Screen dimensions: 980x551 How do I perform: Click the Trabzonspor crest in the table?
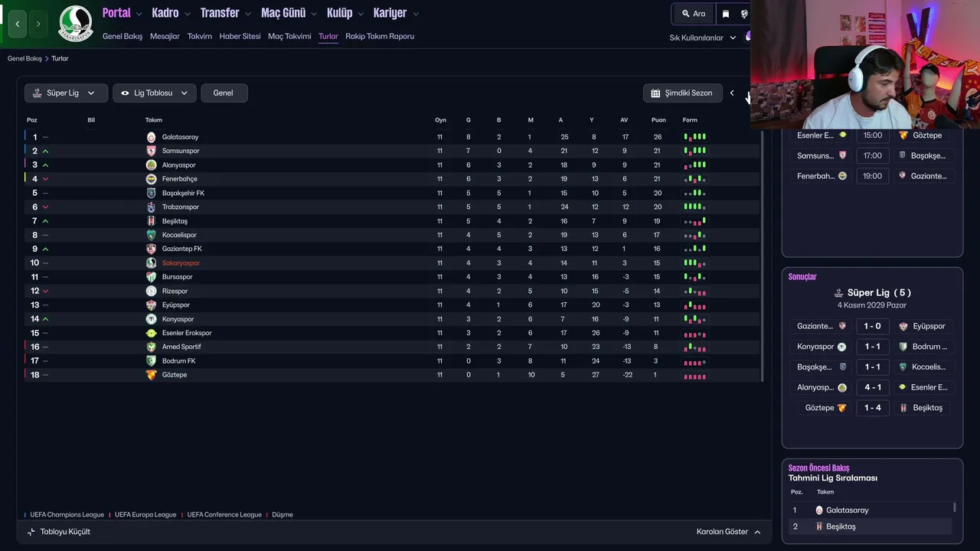pos(151,207)
